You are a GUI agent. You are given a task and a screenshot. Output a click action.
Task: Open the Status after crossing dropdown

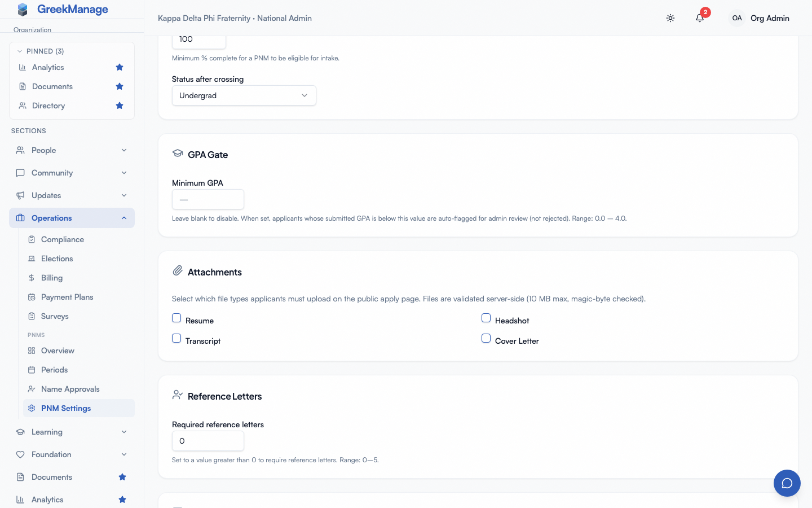click(x=244, y=95)
